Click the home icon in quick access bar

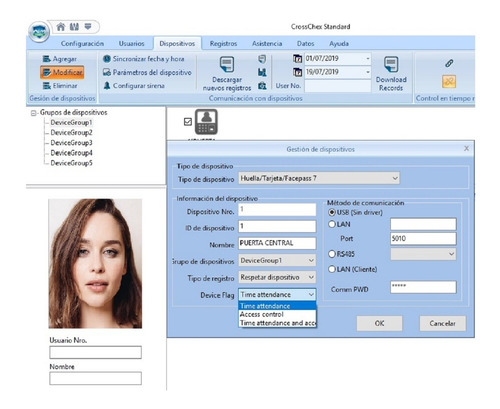[61, 27]
